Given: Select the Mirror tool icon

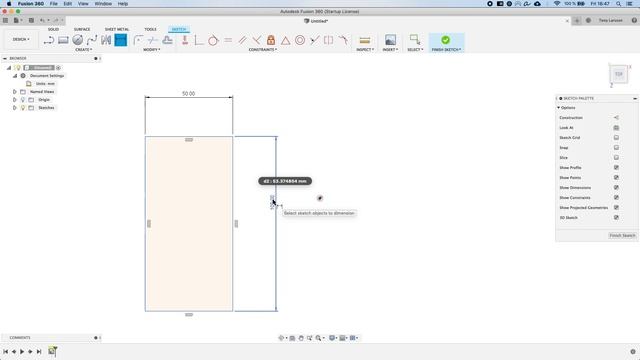Looking at the screenshot, I should (106, 40).
